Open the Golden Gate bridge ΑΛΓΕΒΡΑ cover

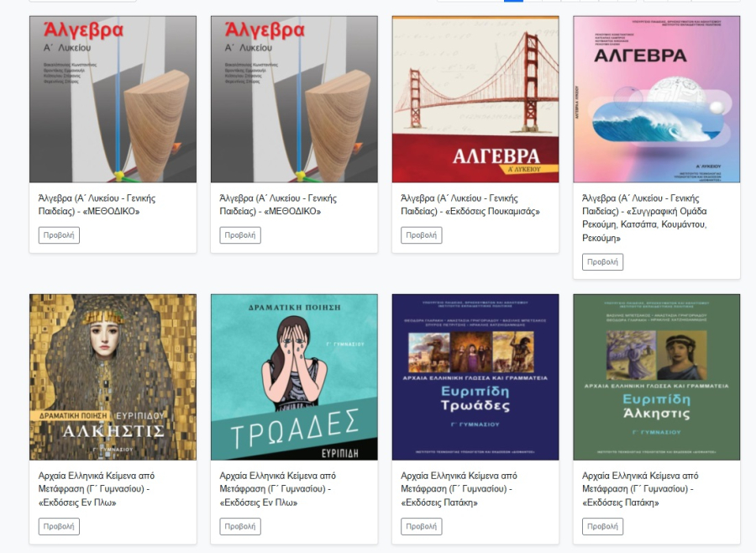[x=475, y=99]
